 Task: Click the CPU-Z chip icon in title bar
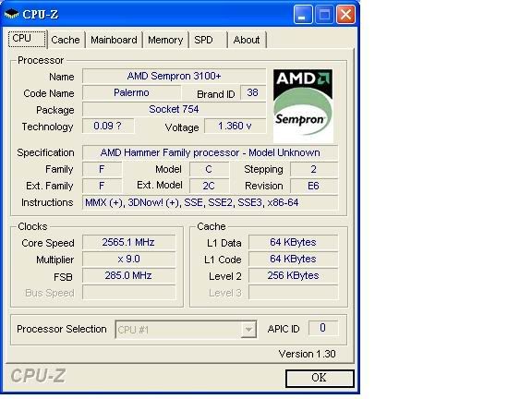(11, 14)
